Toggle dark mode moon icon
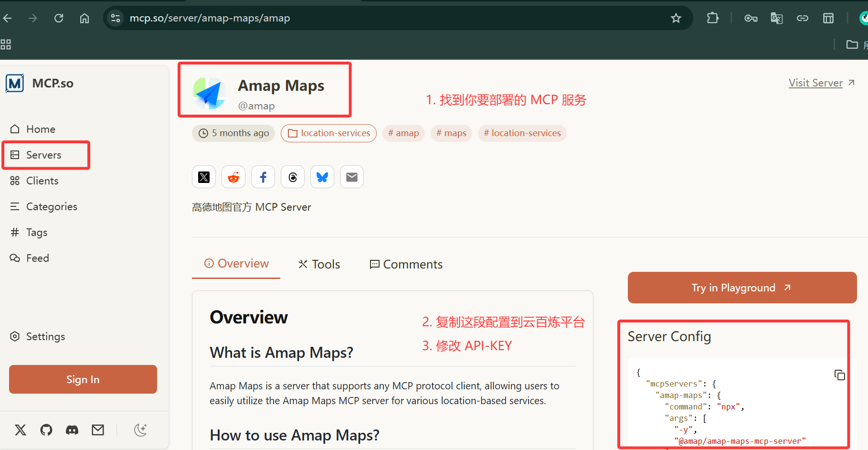The image size is (868, 450). pyautogui.click(x=140, y=430)
